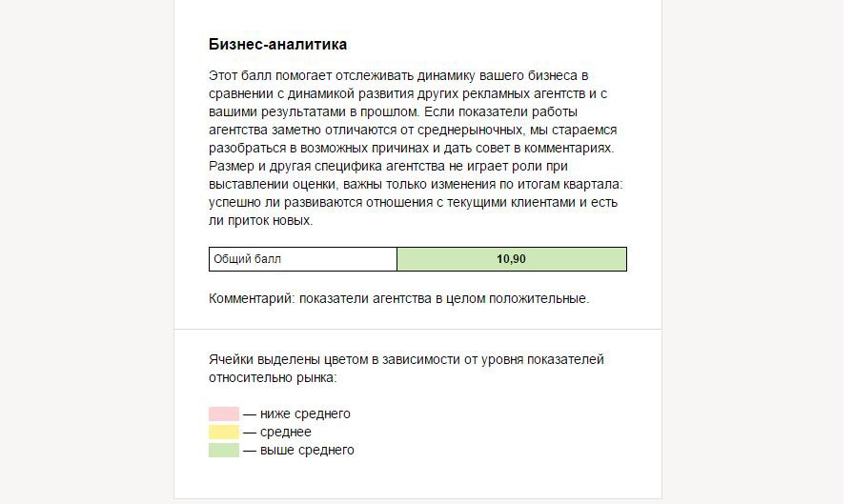Click the words 'ли приток новых.'
Screen dimensions: 854x504
(x=261, y=221)
